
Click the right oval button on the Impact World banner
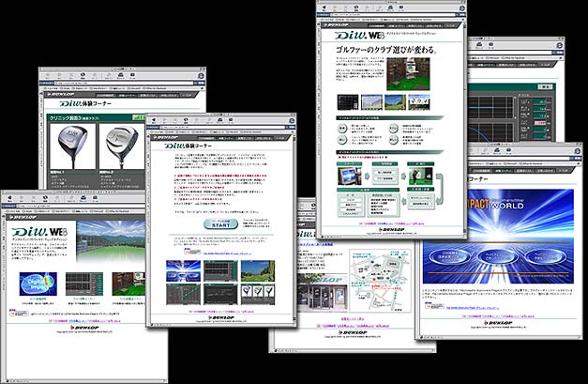pos(545,257)
